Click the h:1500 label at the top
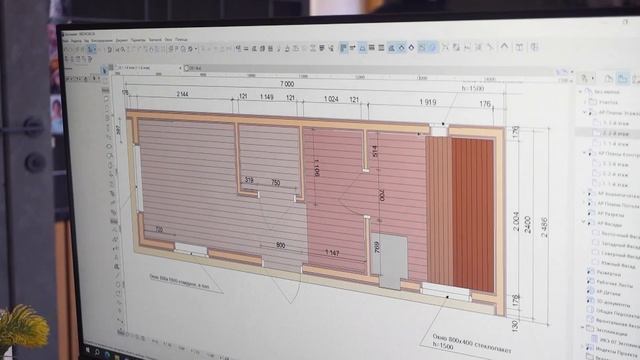This screenshot has width=640, height=360. (473, 88)
